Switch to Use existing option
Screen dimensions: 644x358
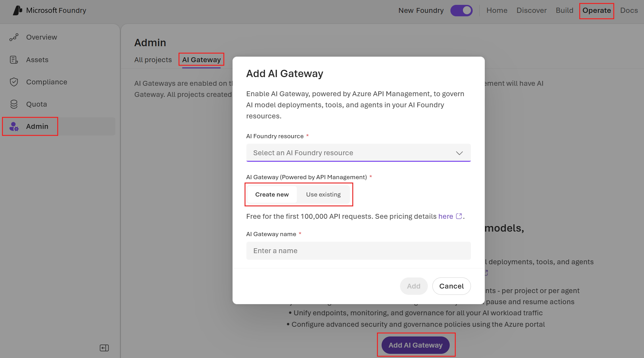click(323, 194)
